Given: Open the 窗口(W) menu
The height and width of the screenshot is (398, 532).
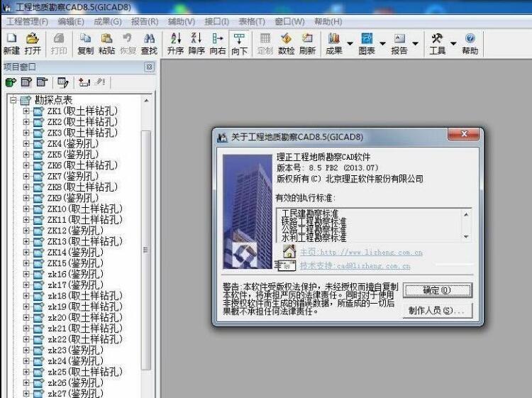Looking at the screenshot, I should pos(289,22).
